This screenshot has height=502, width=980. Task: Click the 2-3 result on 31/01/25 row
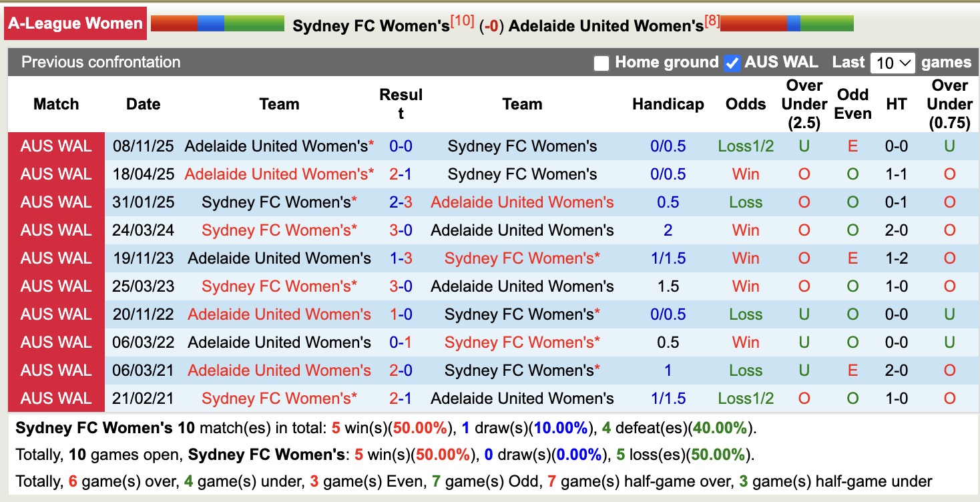click(x=401, y=202)
